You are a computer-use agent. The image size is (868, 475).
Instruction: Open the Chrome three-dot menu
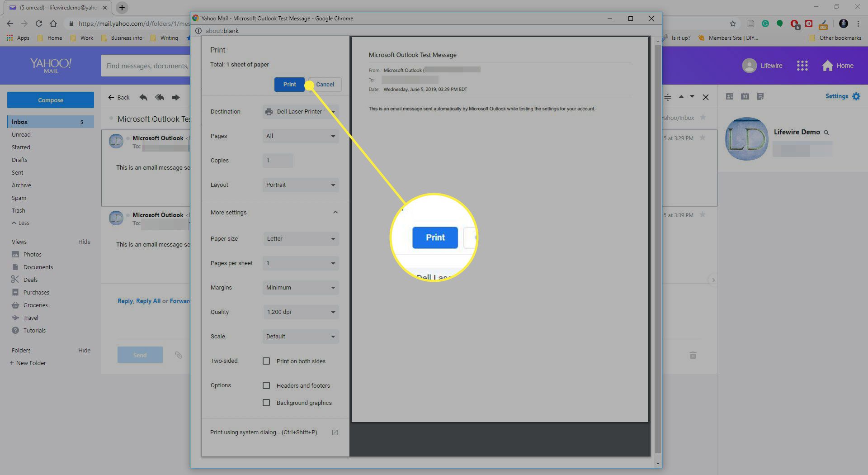858,24
